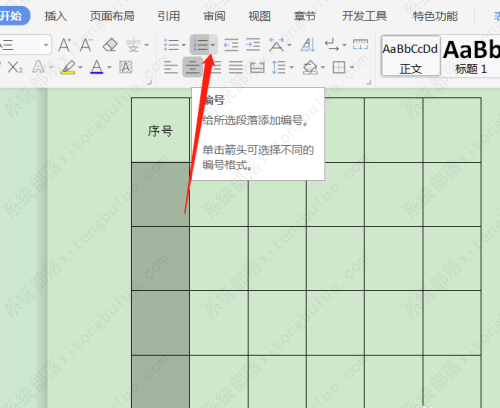This screenshot has width=500, height=408.
Task: Apply the 标题 1 heading style
Action: (471, 57)
